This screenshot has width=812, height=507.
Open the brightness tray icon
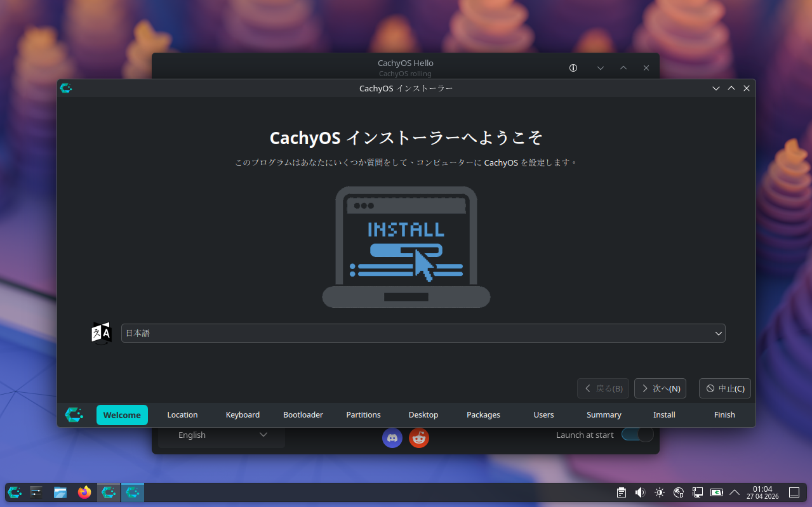660,492
